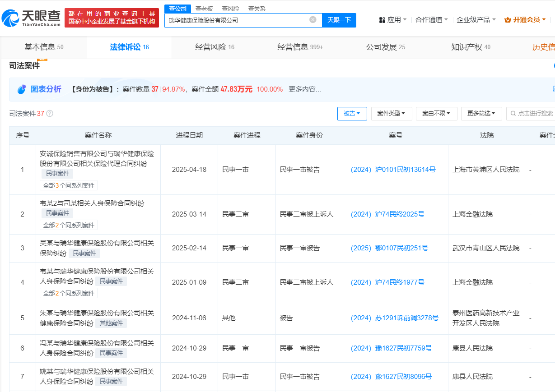Expand the 案件类型 filter dropdown
Viewport: 555px width, 392px height.
point(392,114)
